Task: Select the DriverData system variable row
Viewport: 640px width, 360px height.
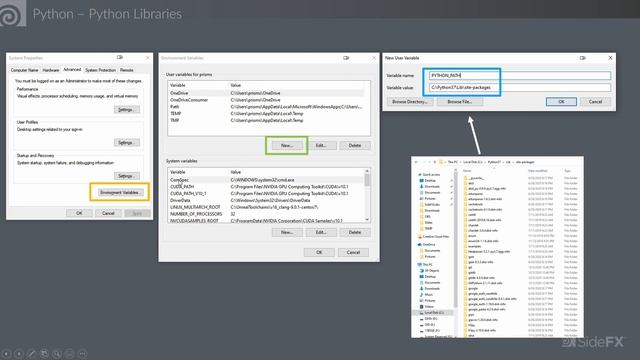Action: point(266,200)
